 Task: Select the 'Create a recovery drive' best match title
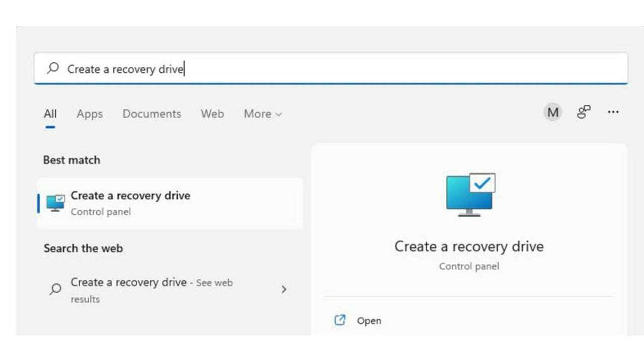130,196
